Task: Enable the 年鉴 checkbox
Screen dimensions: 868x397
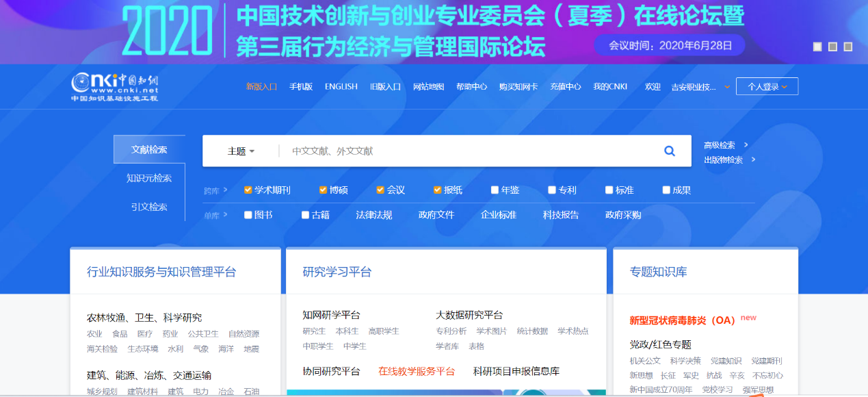Action: [495, 190]
